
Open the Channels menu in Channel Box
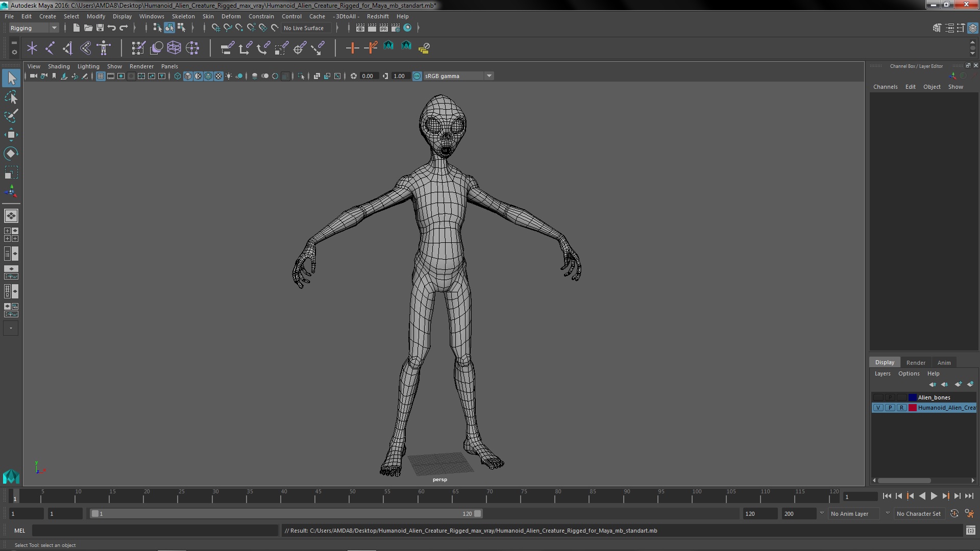coord(885,87)
